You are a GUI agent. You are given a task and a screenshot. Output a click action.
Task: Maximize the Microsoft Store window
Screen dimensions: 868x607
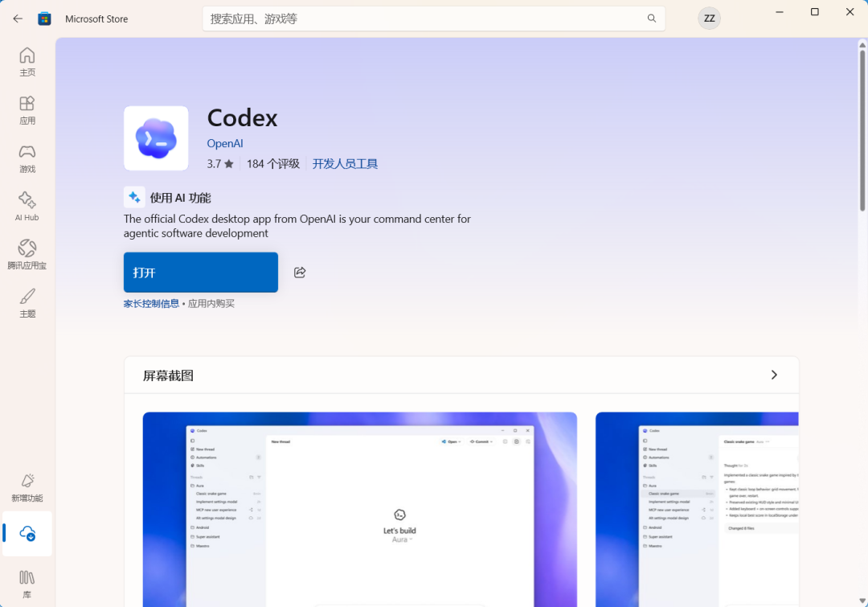pos(815,12)
